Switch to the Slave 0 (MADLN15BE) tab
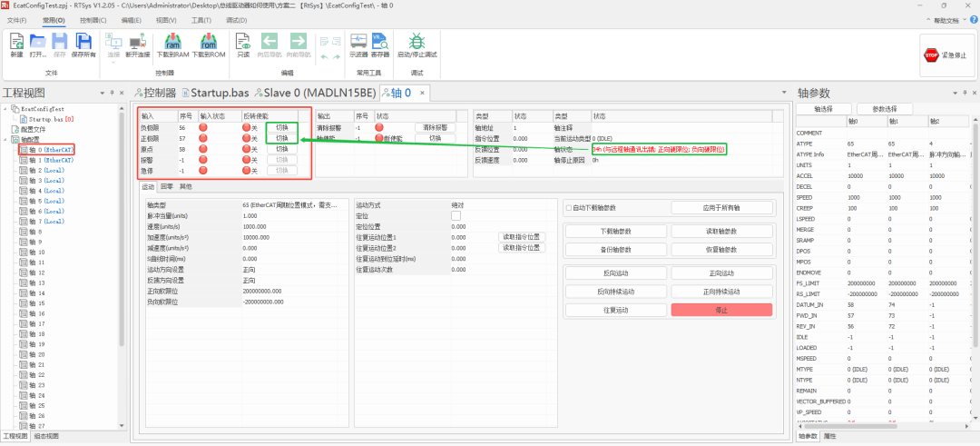980x446 pixels. pos(314,94)
